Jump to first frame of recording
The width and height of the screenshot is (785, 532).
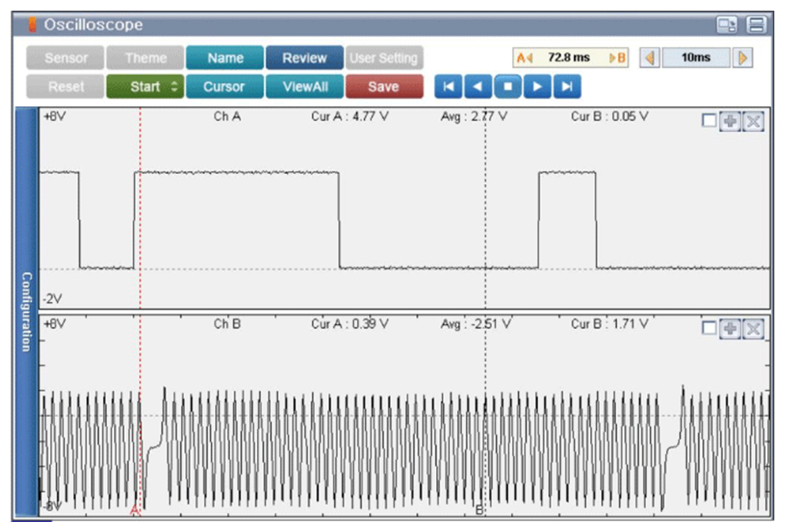coord(448,86)
